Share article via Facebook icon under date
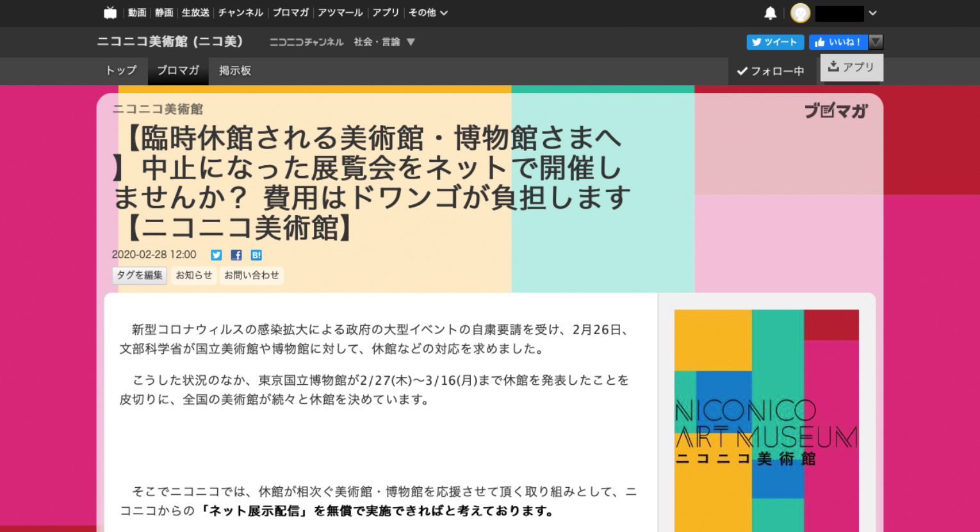 (236, 255)
